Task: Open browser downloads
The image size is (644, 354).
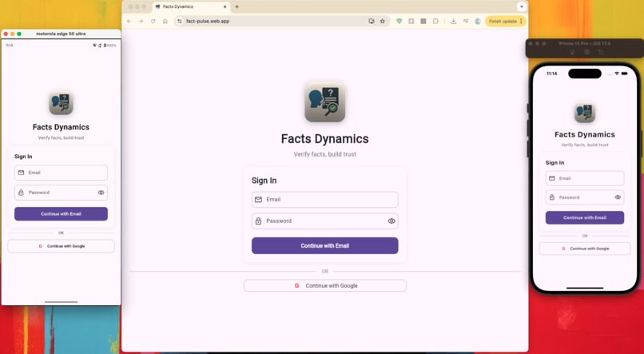Action: [453, 22]
